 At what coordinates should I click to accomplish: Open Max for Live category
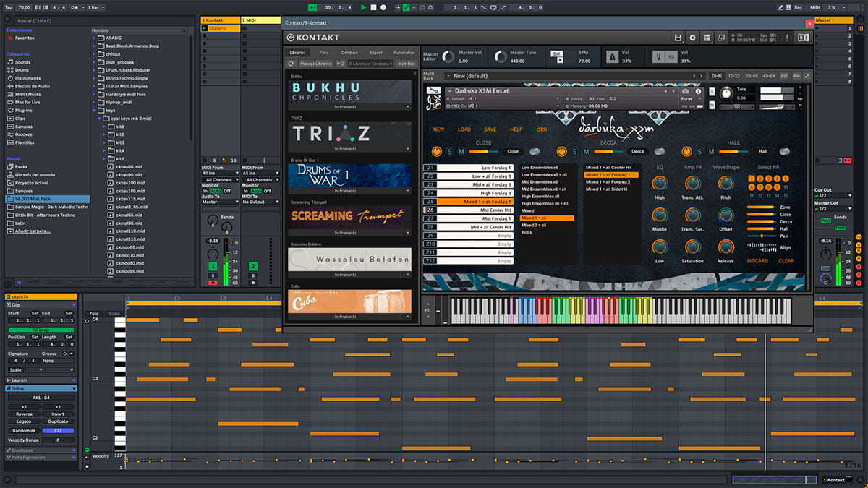tap(29, 102)
